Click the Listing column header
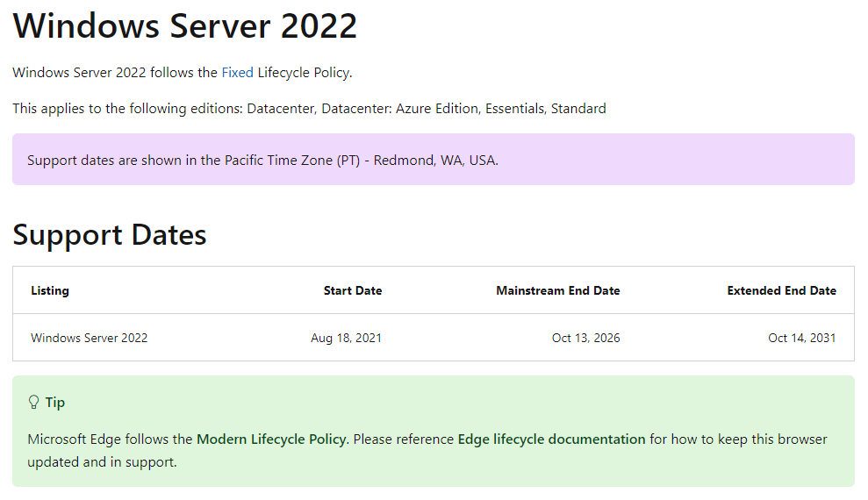This screenshot has height=500, width=868. coord(50,290)
